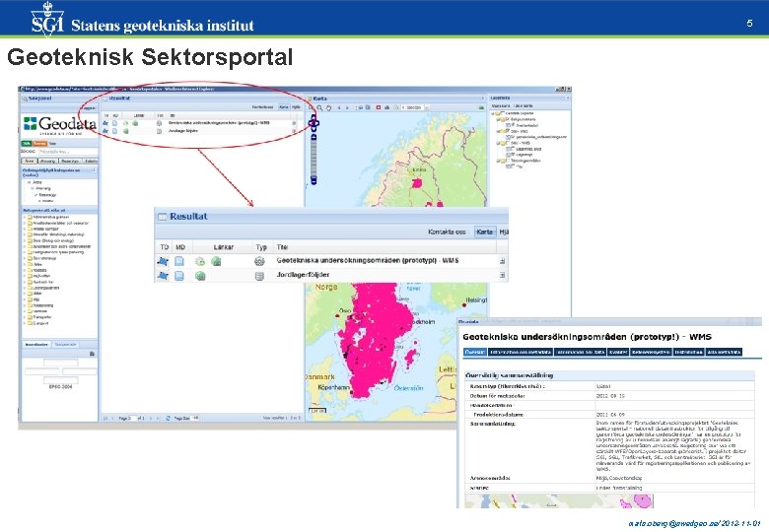Click the map pan navigation cross control
Screen dimensions: 769x532
tap(314, 123)
